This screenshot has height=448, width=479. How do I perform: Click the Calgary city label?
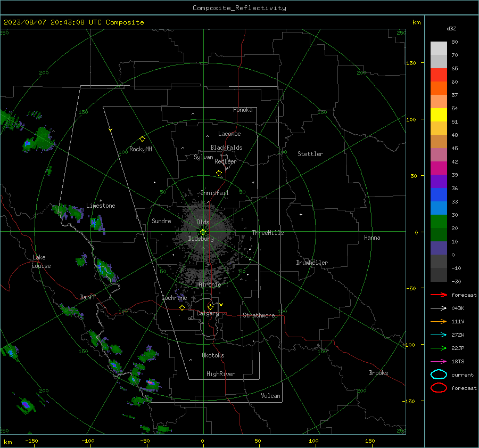click(208, 313)
